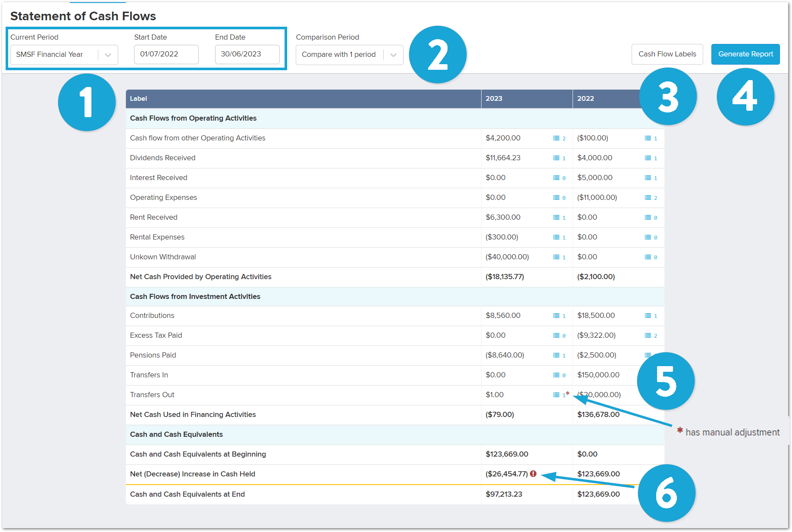Viewport: 792px width, 532px height.
Task: Click the Start Date field 01/07/2022
Action: click(x=166, y=54)
